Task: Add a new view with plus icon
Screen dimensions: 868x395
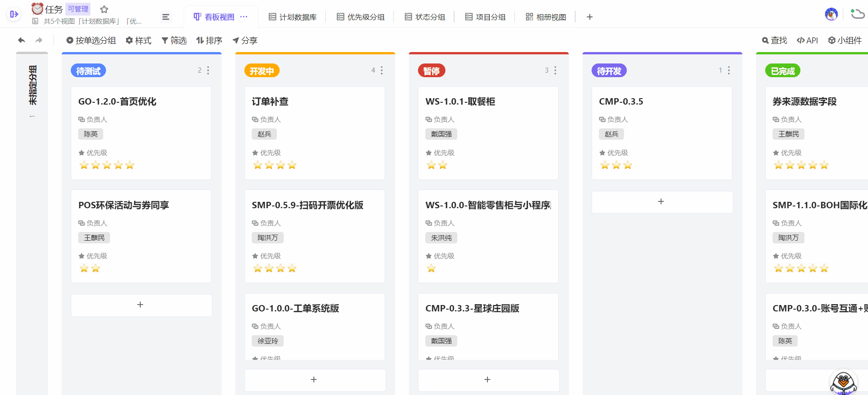Action: point(589,17)
